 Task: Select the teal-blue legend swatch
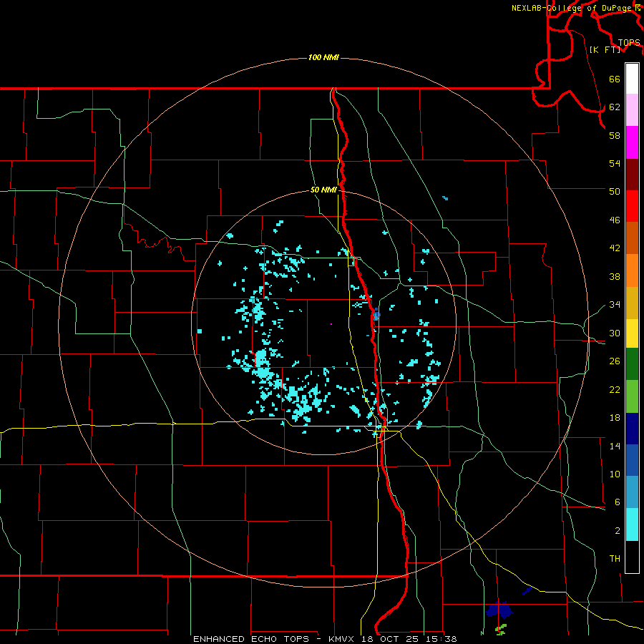[x=632, y=492]
